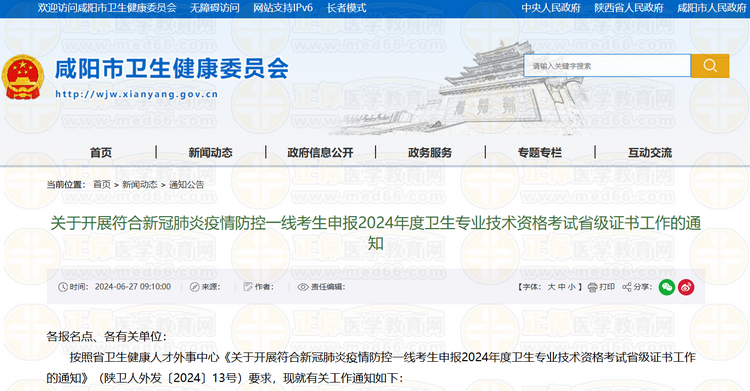Image resolution: width=750 pixels, height=391 pixels.
Task: Enable 长者模式 elder mode
Action: pyautogui.click(x=346, y=8)
